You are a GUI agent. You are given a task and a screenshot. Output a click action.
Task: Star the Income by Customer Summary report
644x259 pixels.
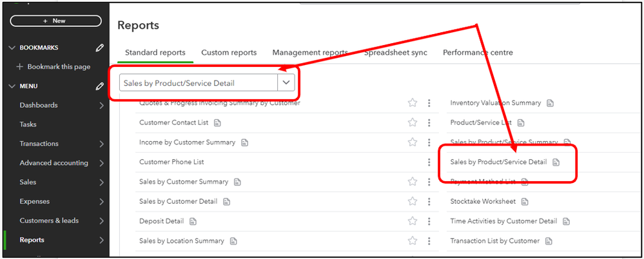point(413,142)
